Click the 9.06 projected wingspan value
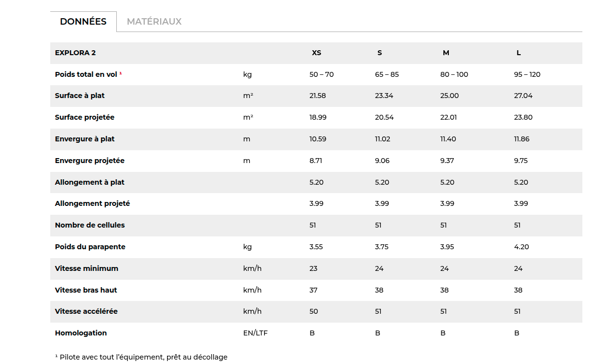Image resolution: width=608 pixels, height=364 pixels. click(382, 161)
